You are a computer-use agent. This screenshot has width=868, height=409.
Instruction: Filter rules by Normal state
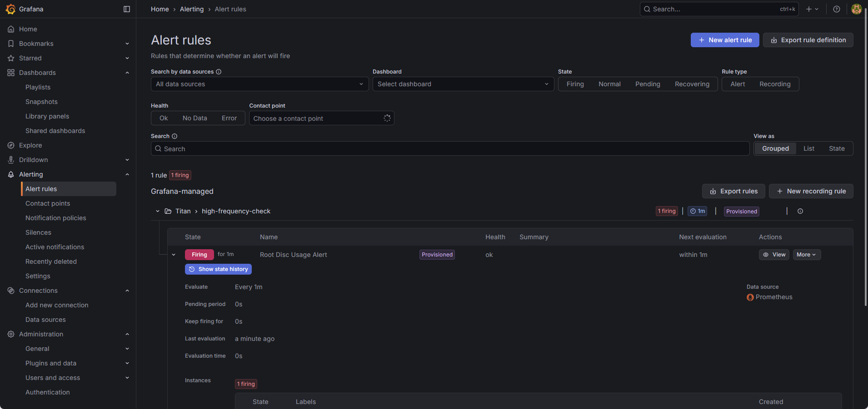tap(609, 84)
